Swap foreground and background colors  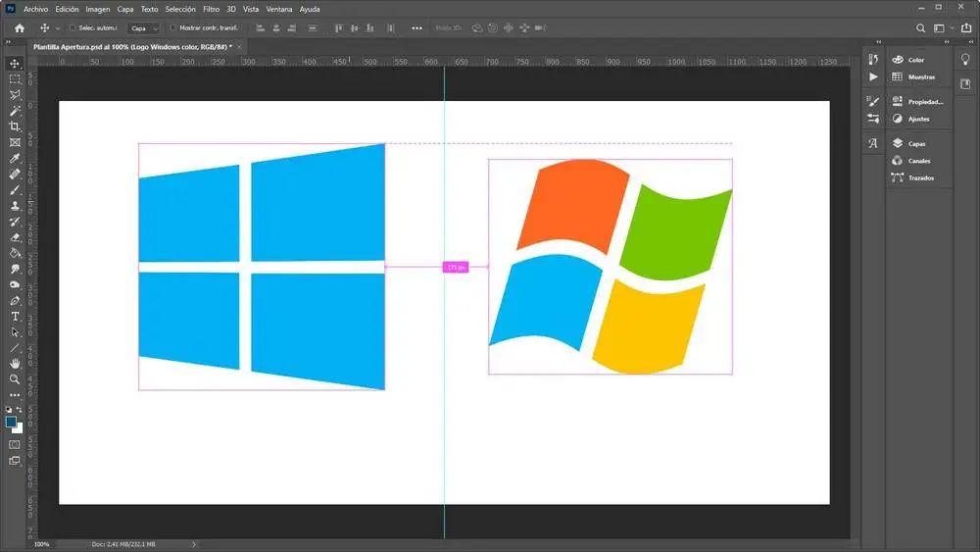20,410
